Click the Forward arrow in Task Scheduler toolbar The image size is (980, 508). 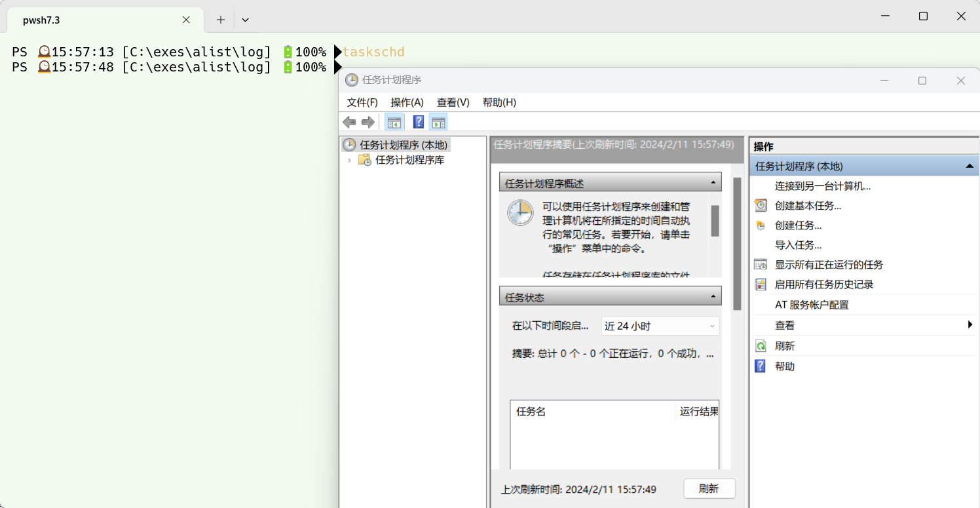[x=368, y=122]
